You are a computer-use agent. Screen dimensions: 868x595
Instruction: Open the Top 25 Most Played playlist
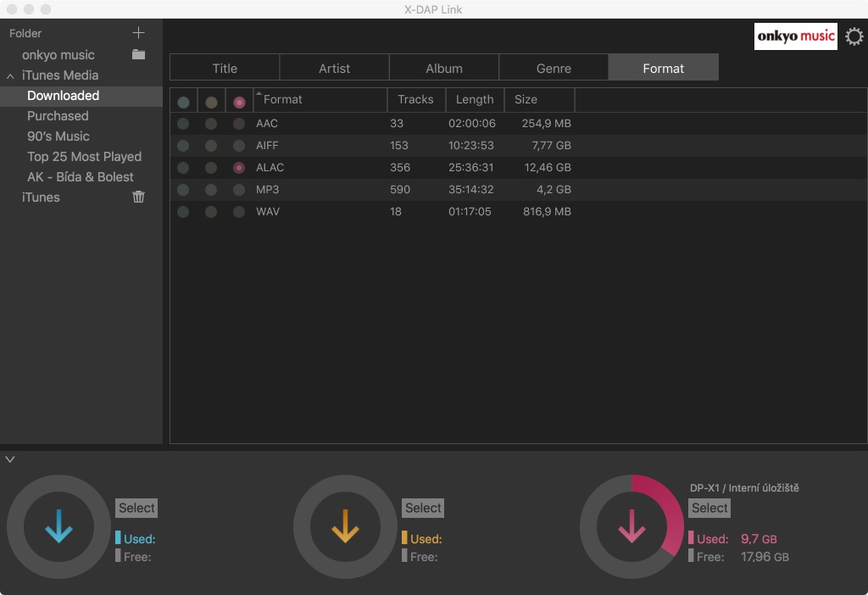click(x=84, y=157)
